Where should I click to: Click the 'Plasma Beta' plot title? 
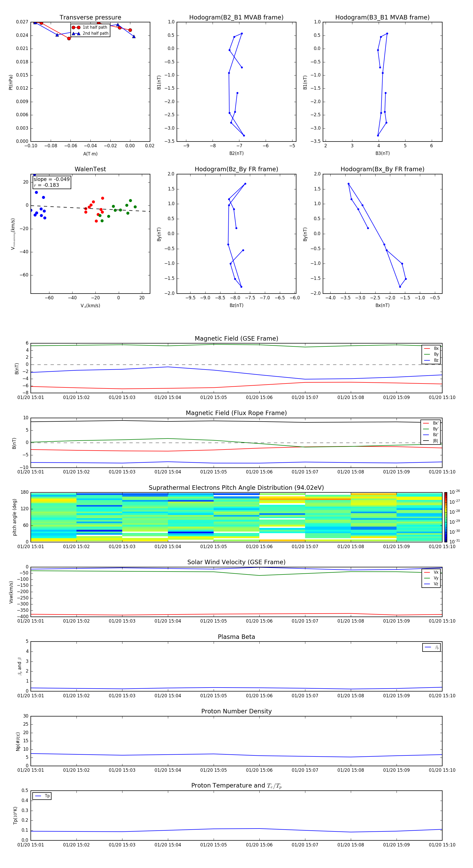point(236,637)
